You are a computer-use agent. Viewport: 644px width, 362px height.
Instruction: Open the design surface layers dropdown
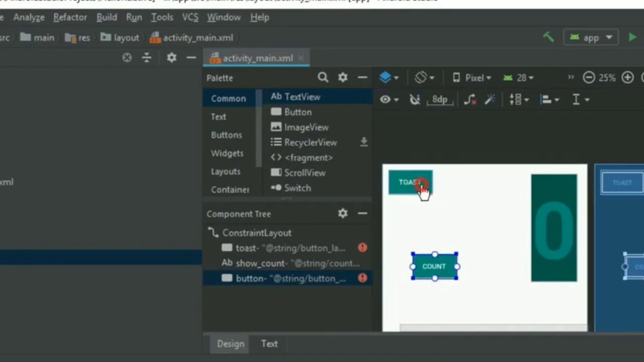pos(389,77)
